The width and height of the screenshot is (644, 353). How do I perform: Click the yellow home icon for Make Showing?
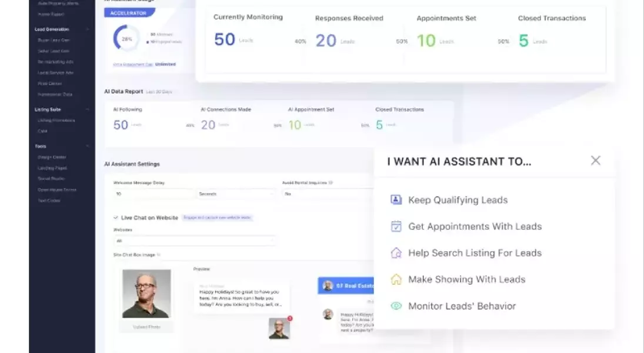396,279
